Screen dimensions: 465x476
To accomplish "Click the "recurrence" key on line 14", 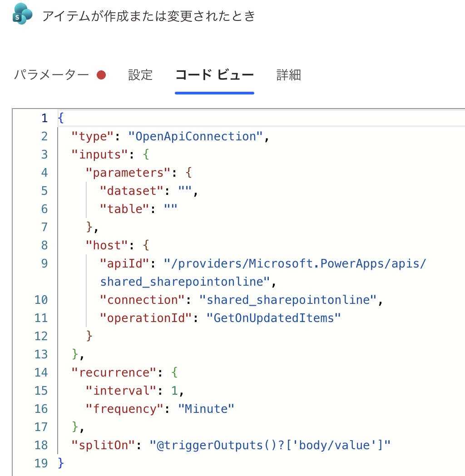I will coord(114,372).
